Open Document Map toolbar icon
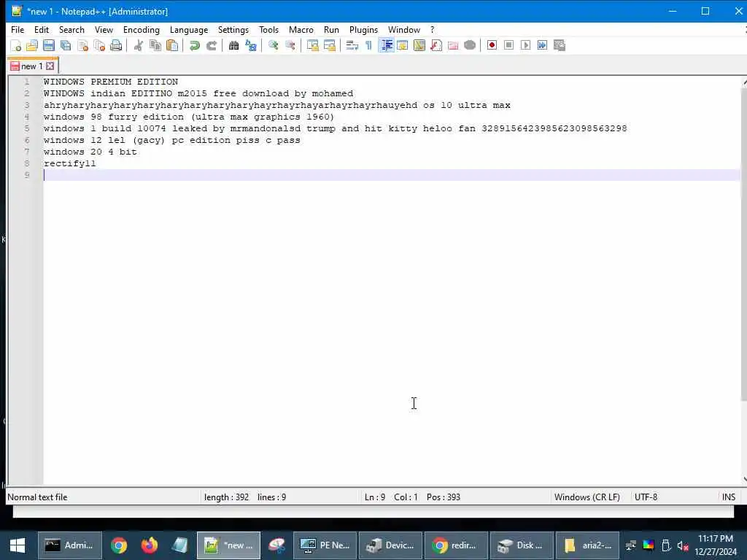Image resolution: width=747 pixels, height=560 pixels. coord(419,45)
